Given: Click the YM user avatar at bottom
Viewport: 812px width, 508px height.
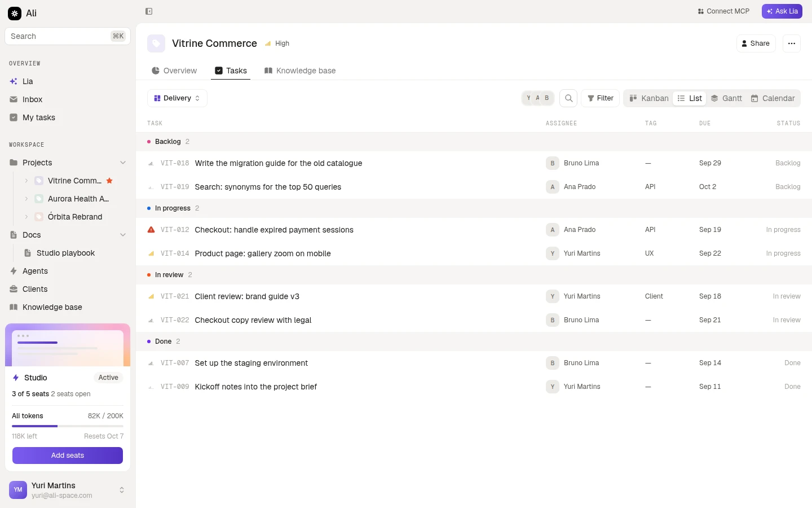Looking at the screenshot, I should pos(18,490).
